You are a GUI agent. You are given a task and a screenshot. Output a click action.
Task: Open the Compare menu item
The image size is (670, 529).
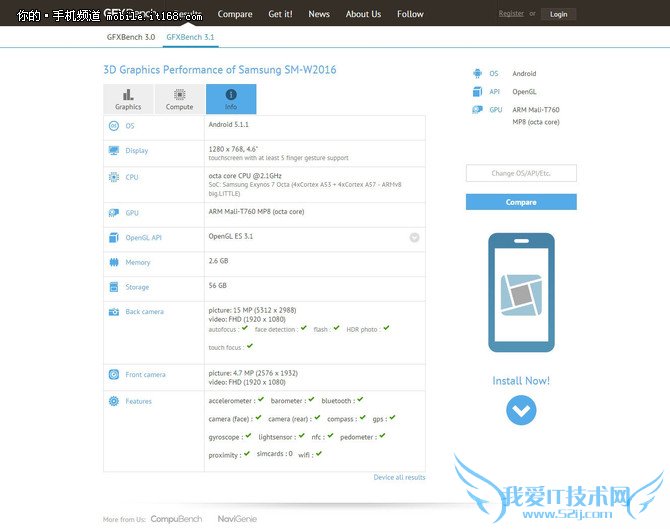(235, 14)
